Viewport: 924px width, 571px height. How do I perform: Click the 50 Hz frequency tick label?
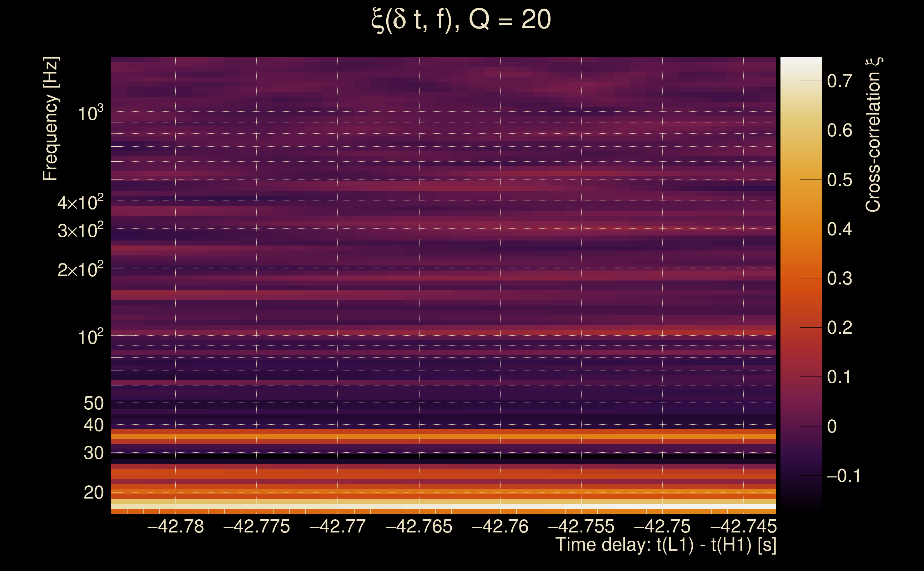93,403
